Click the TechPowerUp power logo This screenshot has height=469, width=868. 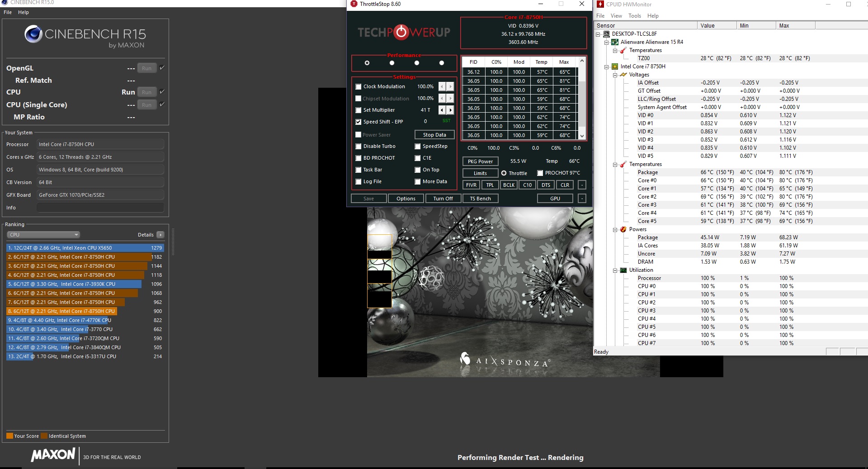click(401, 32)
